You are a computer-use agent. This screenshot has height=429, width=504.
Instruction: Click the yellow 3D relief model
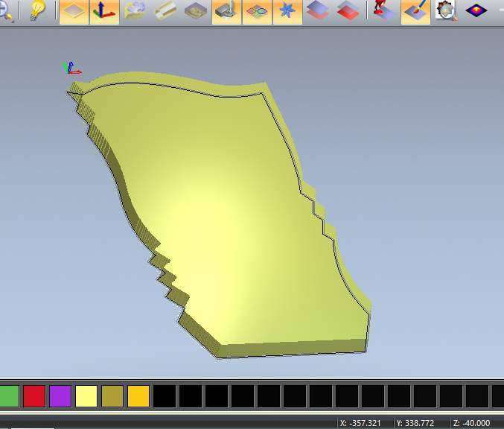pos(223,216)
